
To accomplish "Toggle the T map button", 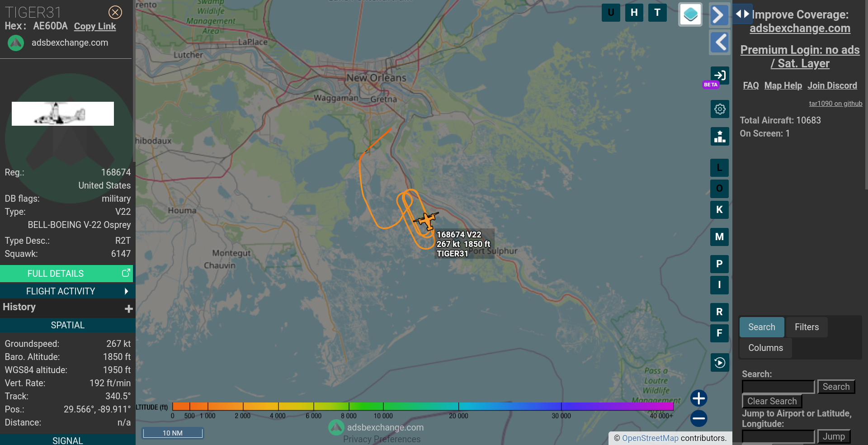I will (657, 13).
